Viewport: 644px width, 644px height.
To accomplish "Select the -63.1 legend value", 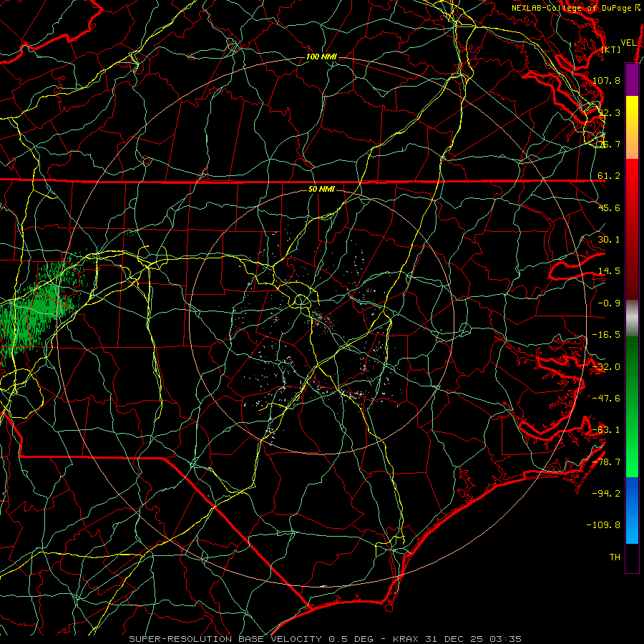I will (606, 430).
